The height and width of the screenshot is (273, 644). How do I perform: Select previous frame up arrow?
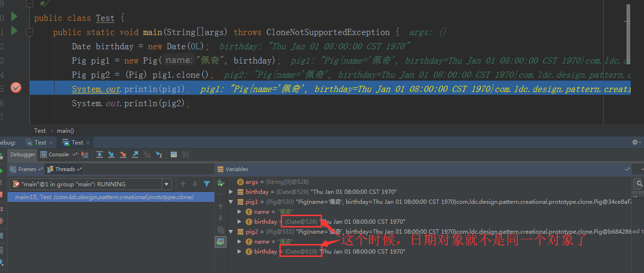183,184
